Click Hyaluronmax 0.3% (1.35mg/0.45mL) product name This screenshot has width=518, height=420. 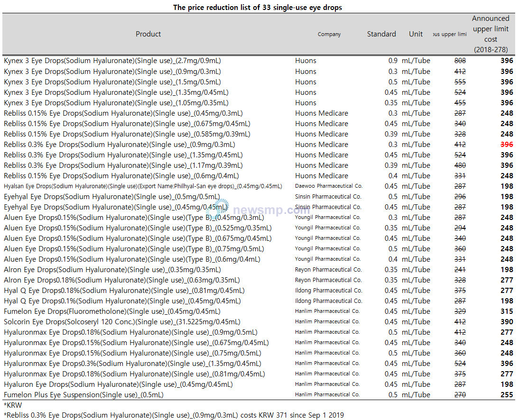[132, 364]
